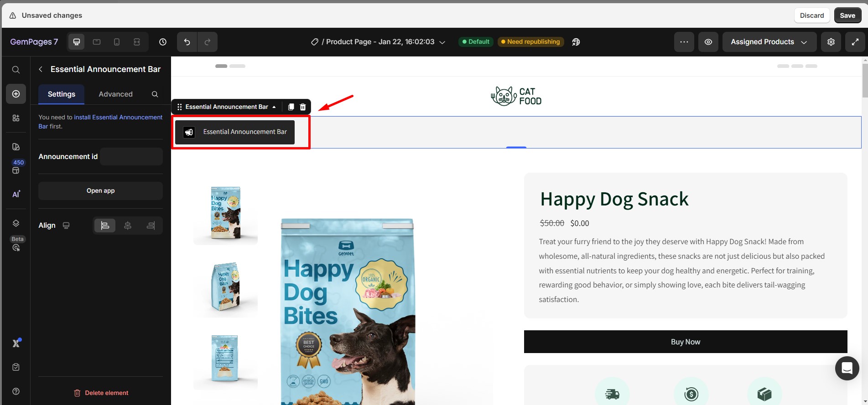This screenshot has width=868, height=405.
Task: Open page settings gear icon
Action: (831, 42)
